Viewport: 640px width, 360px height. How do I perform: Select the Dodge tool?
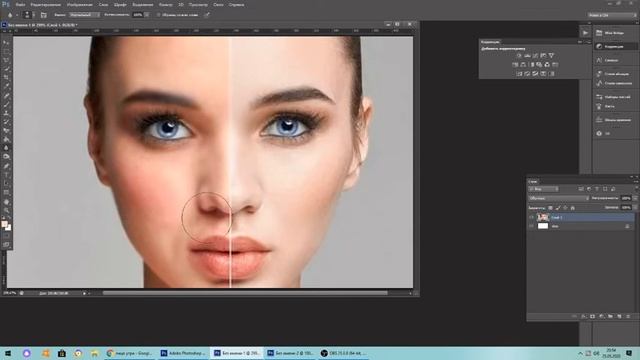coord(6,157)
